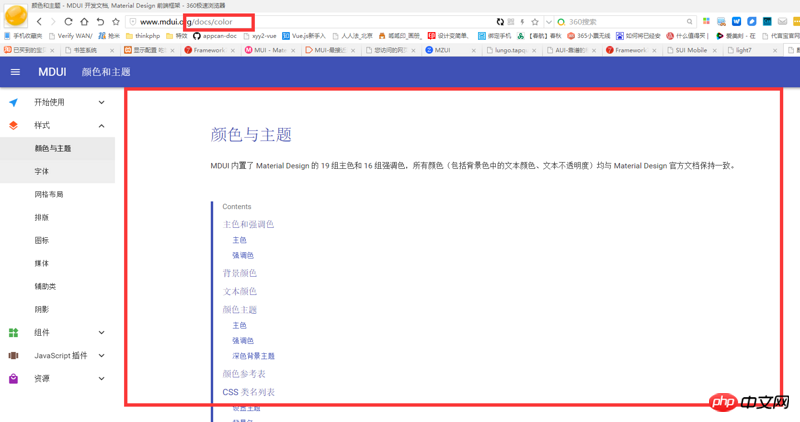800x422 pixels.
Task: Go back using browser back arrow
Action: pos(39,22)
